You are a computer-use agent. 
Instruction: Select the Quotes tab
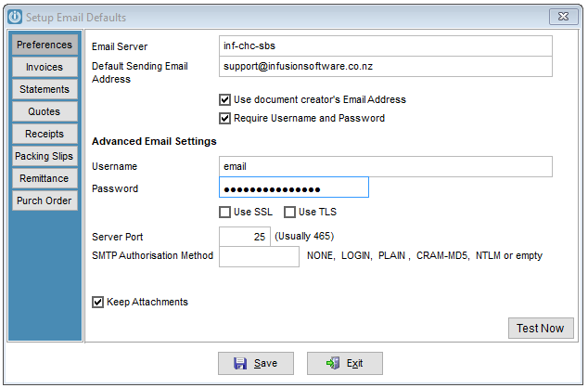click(45, 111)
